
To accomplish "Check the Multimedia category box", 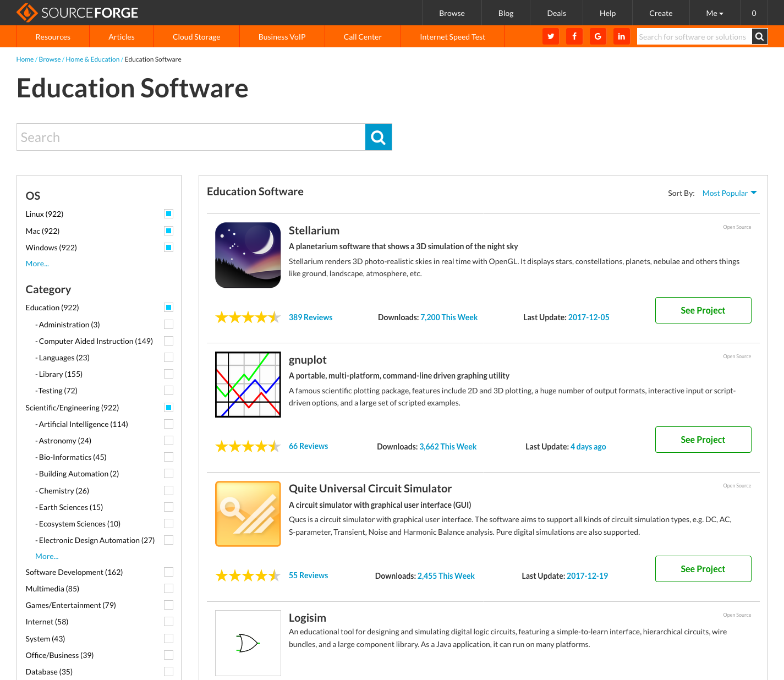I will coord(169,589).
